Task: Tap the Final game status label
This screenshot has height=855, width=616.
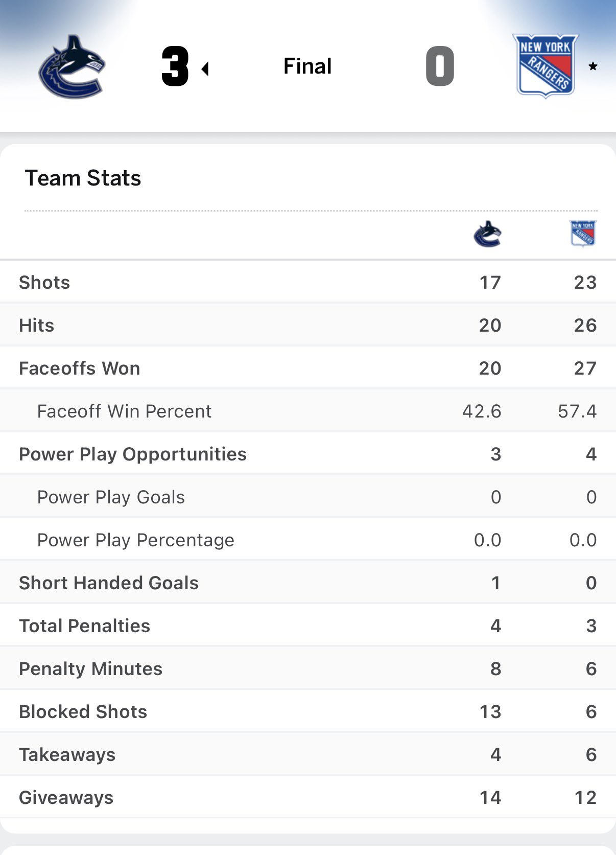Action: tap(307, 66)
